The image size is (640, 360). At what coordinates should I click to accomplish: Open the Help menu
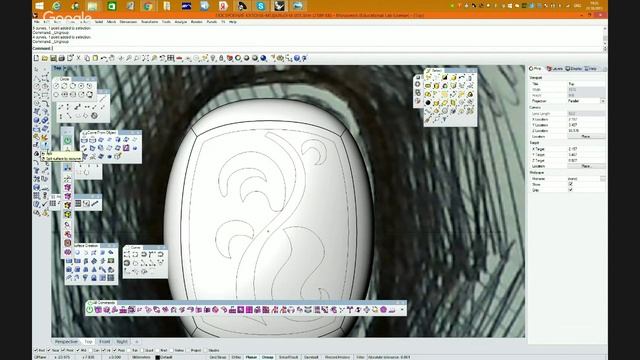pos(233,22)
